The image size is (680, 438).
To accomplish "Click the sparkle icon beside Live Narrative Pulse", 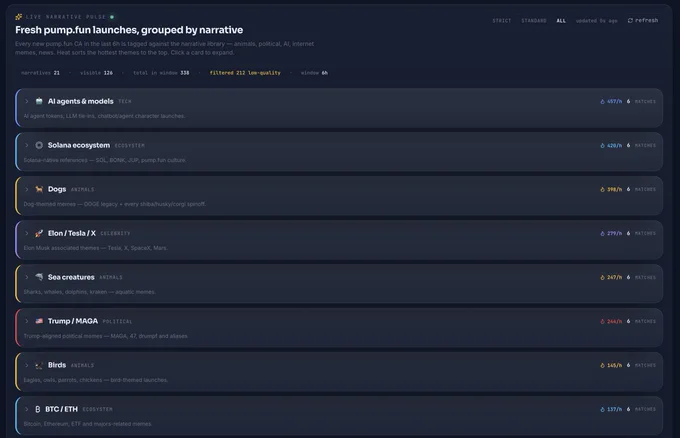I will point(19,17).
